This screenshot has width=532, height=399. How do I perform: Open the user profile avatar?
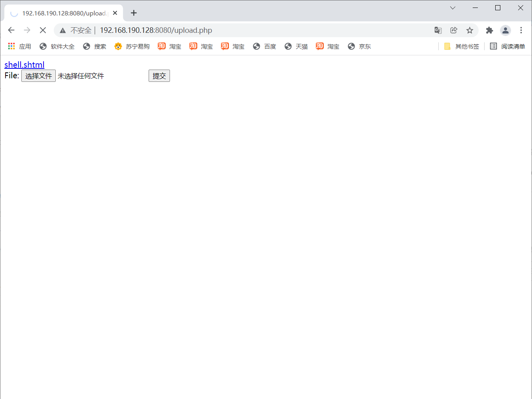click(x=506, y=30)
